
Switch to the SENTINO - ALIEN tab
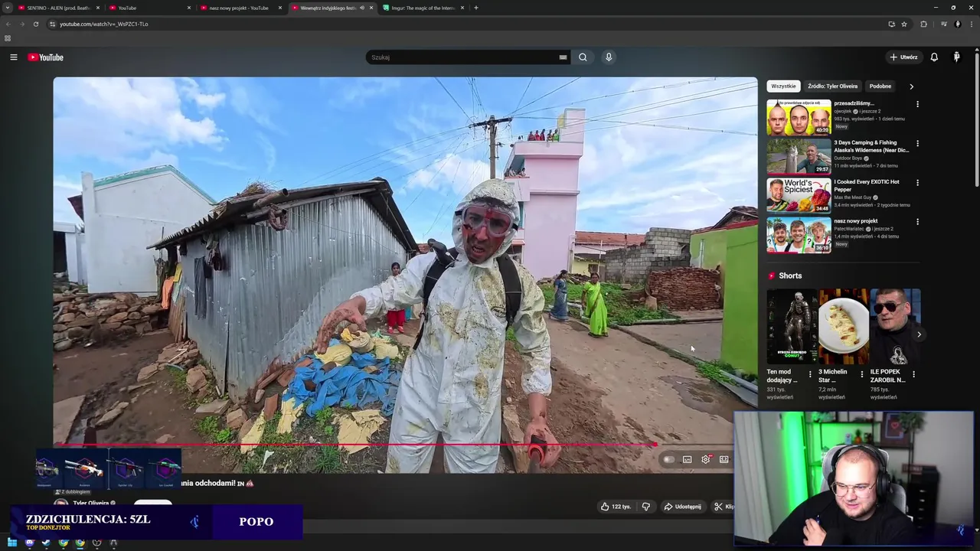click(x=59, y=8)
